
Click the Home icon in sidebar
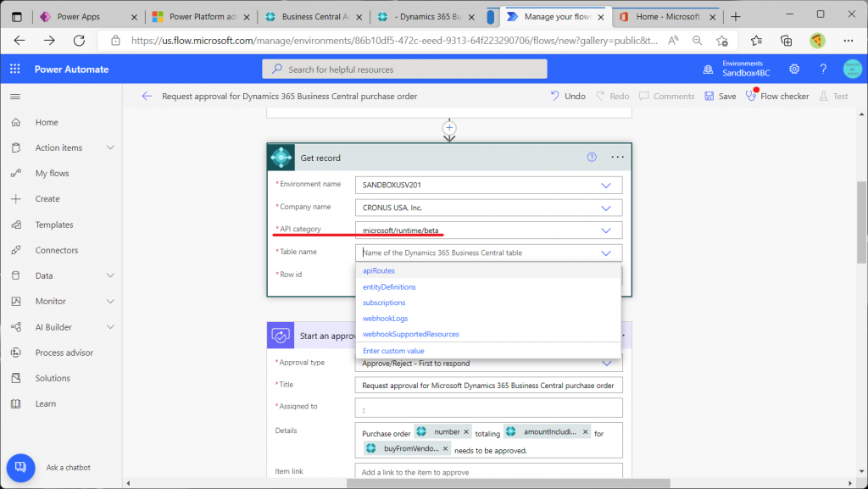pos(16,122)
